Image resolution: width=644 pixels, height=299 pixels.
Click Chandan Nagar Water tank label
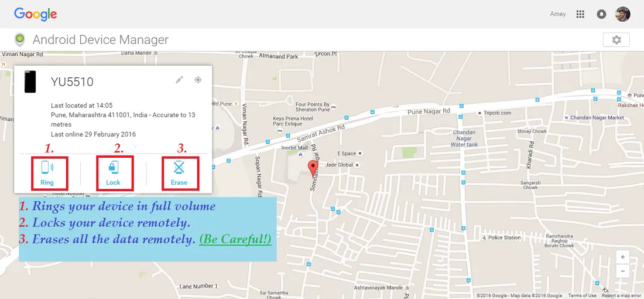click(464, 138)
